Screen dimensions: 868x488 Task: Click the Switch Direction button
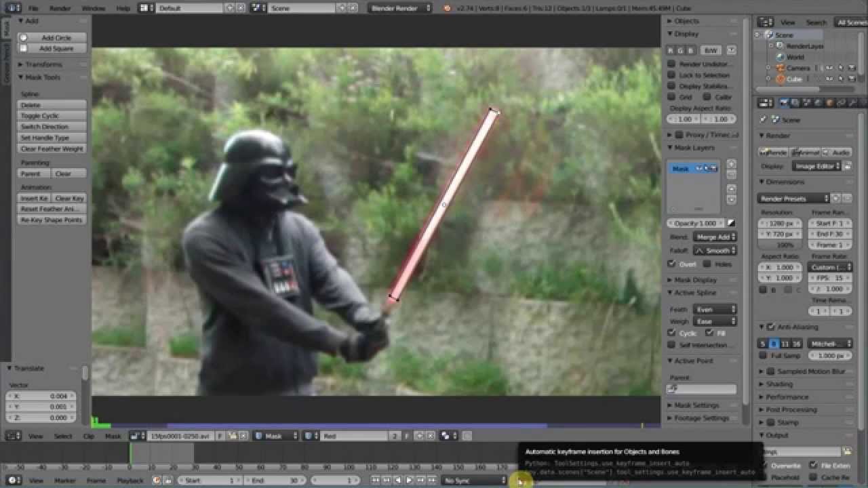[x=52, y=127]
